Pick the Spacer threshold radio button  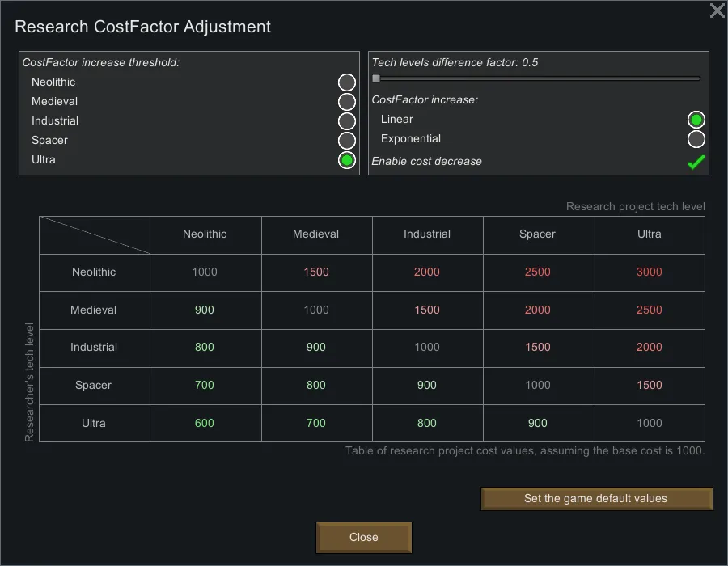346,141
